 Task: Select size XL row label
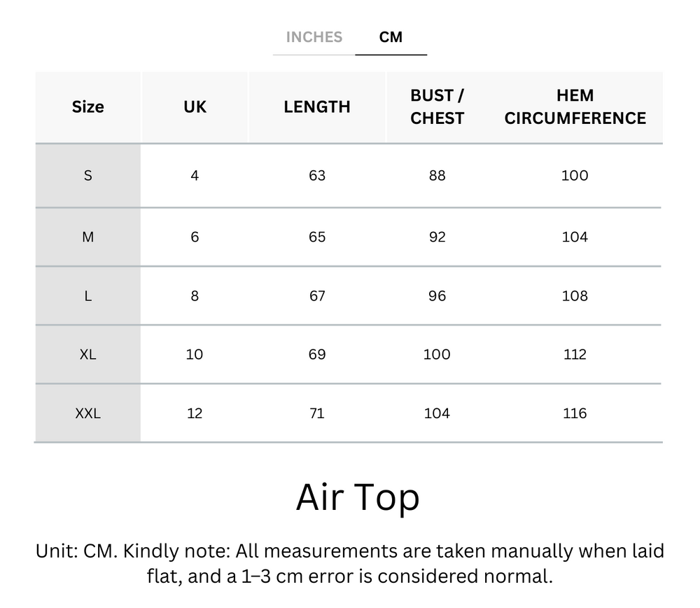click(x=88, y=354)
